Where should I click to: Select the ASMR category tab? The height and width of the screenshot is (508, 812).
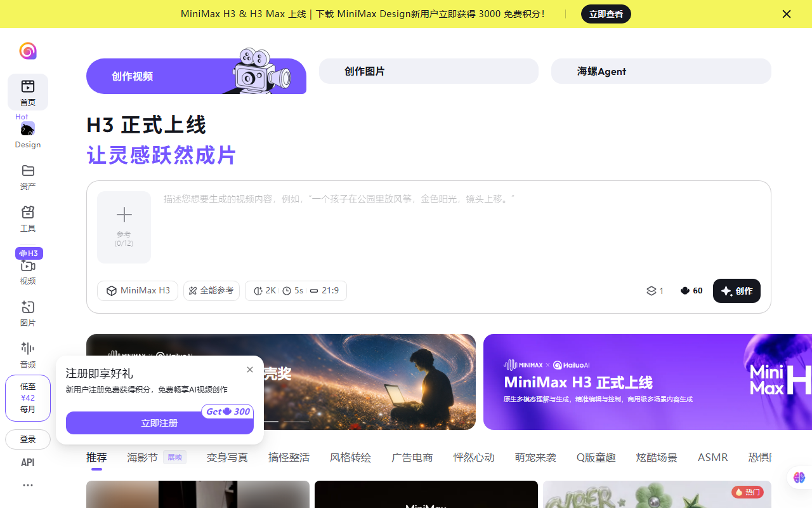point(713,457)
